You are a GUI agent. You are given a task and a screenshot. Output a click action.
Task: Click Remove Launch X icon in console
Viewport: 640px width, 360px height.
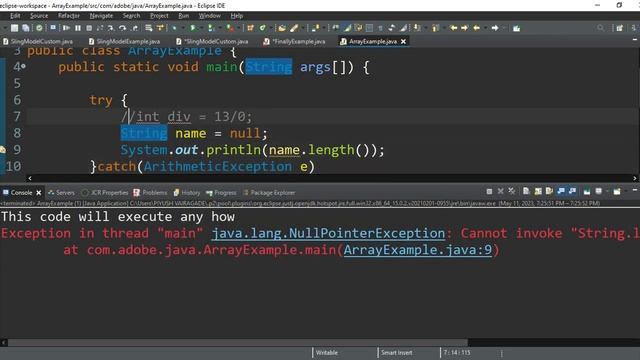(500, 191)
